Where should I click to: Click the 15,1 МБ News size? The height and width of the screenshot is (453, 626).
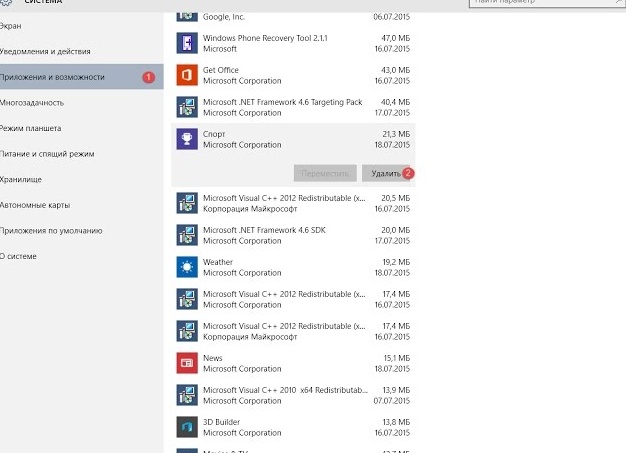coord(397,358)
